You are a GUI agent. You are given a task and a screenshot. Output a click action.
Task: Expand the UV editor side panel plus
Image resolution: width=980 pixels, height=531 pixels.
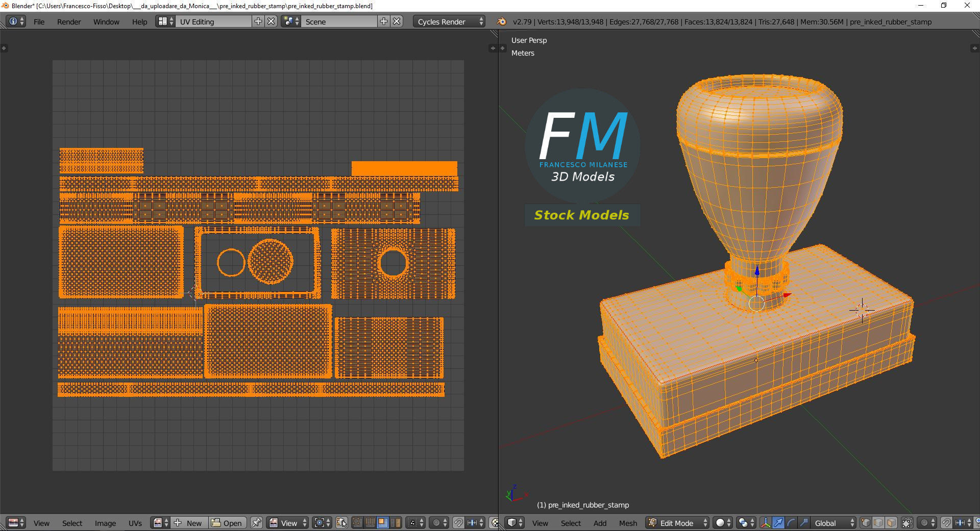[x=492, y=48]
